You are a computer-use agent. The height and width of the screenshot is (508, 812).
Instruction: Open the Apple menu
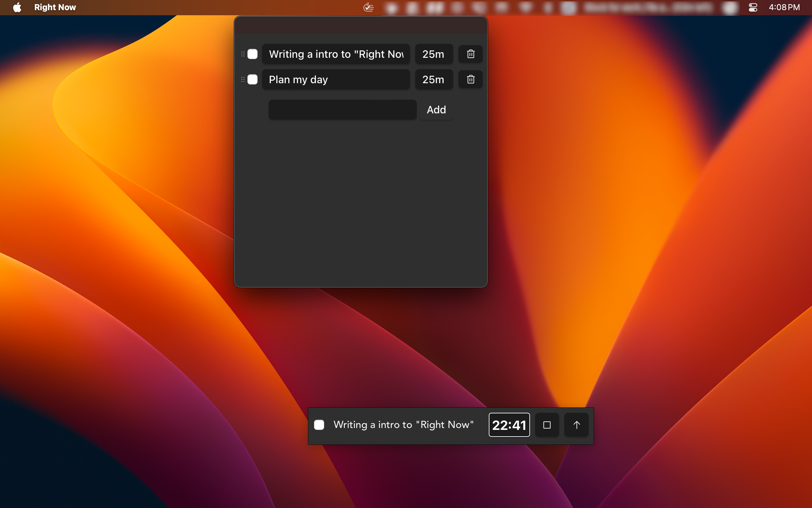pyautogui.click(x=17, y=7)
